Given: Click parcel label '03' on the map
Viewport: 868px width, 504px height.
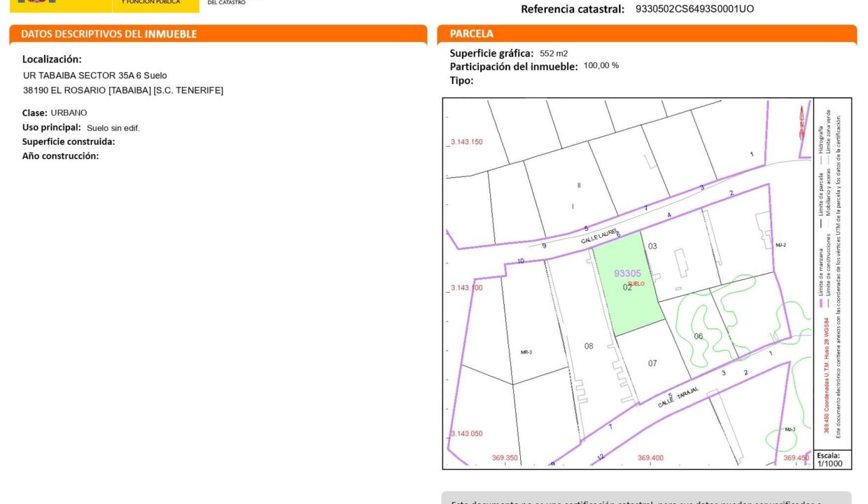Looking at the screenshot, I should (x=652, y=246).
